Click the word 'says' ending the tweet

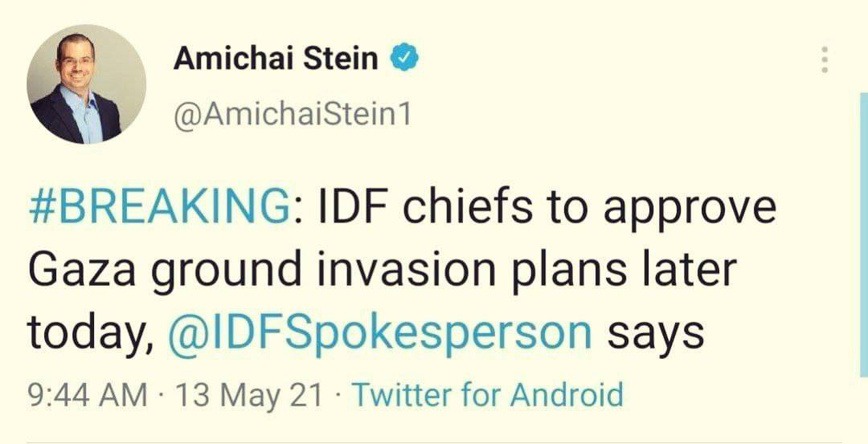pyautogui.click(x=656, y=331)
